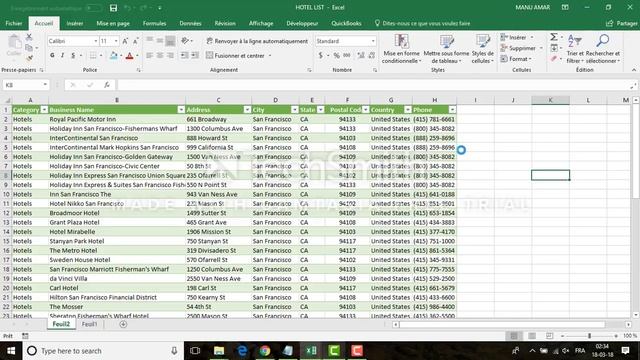Click the fill color bucket icon
This screenshot has height=360, width=640.
click(x=113, y=56)
